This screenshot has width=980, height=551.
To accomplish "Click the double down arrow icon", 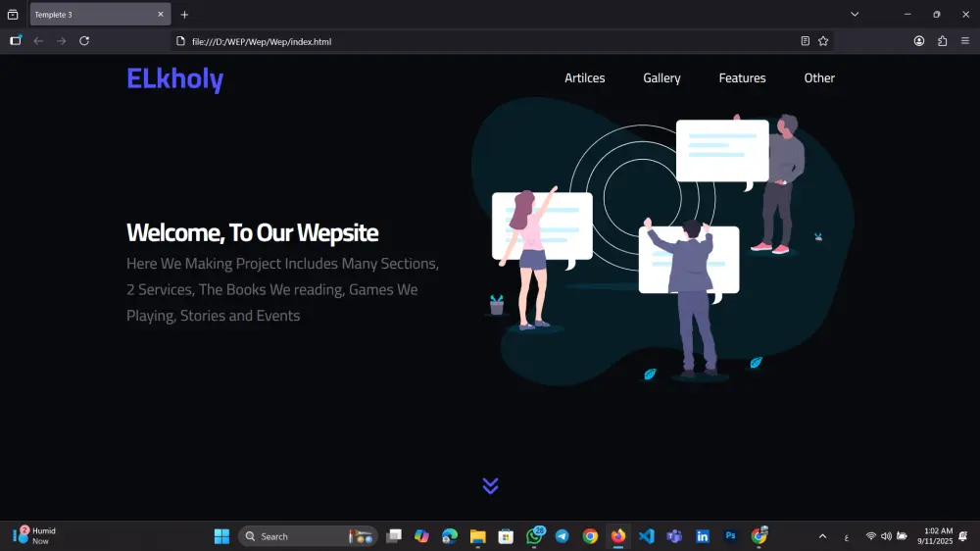I will [x=491, y=485].
